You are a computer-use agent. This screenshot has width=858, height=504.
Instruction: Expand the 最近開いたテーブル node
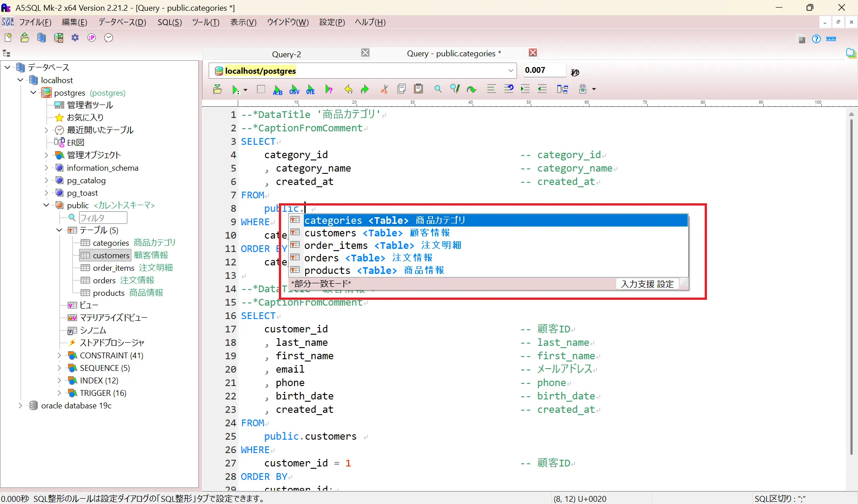46,130
